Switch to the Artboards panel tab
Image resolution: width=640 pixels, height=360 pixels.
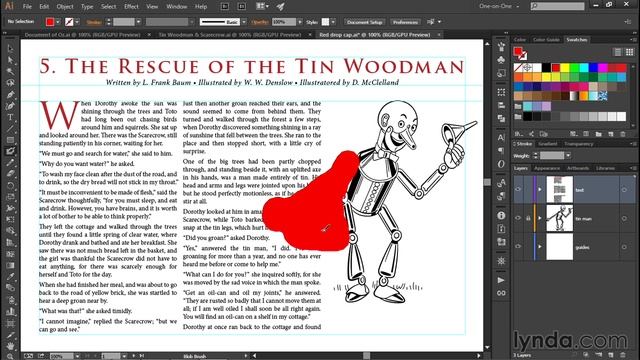pos(578,168)
